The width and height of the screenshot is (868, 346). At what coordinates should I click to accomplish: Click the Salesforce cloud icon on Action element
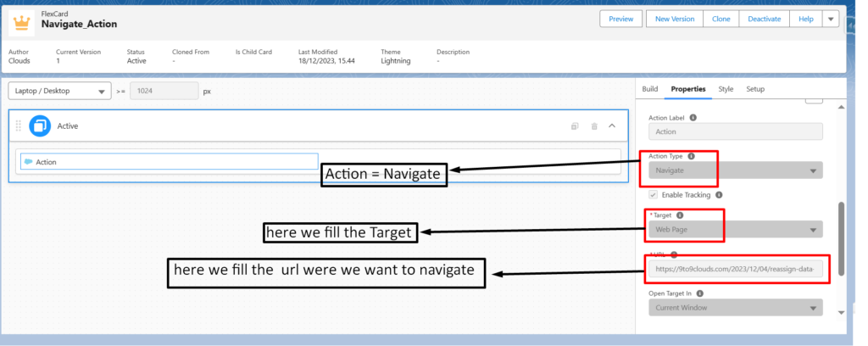coord(29,162)
